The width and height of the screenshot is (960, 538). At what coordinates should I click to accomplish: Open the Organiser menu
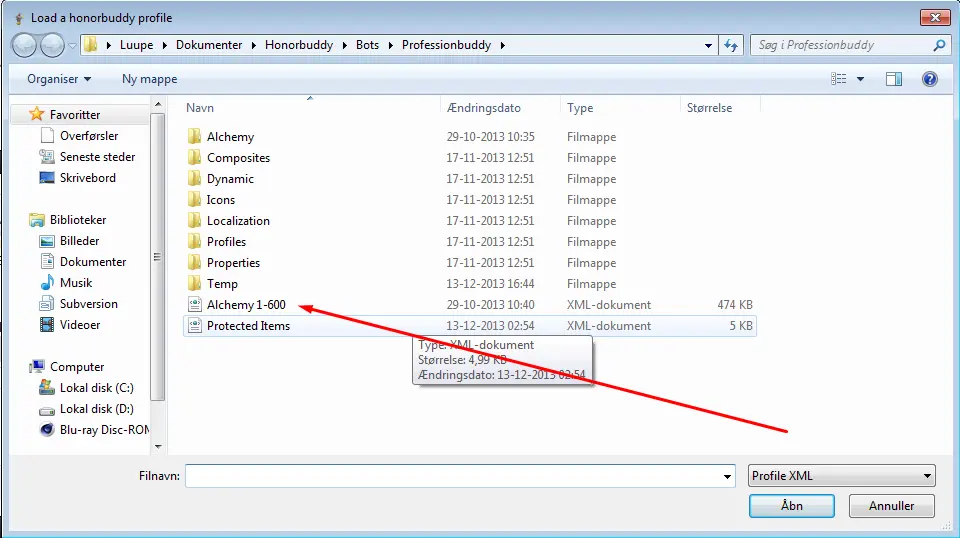59,79
